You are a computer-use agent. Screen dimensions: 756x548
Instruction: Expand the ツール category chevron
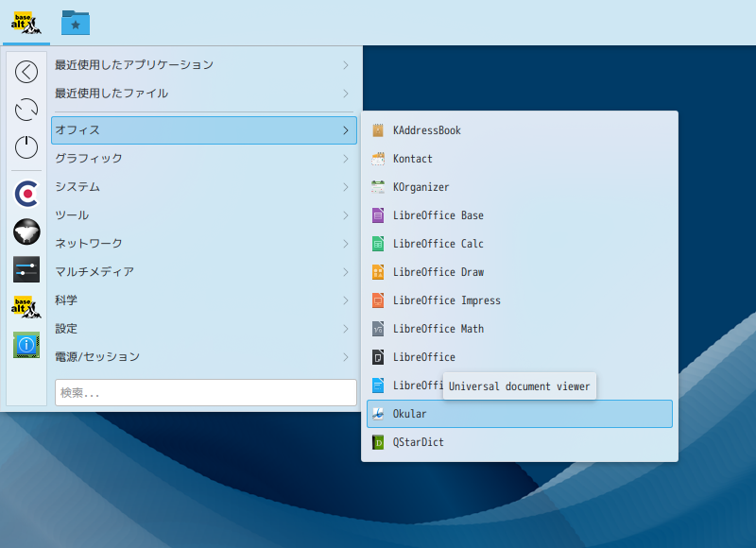click(x=346, y=215)
